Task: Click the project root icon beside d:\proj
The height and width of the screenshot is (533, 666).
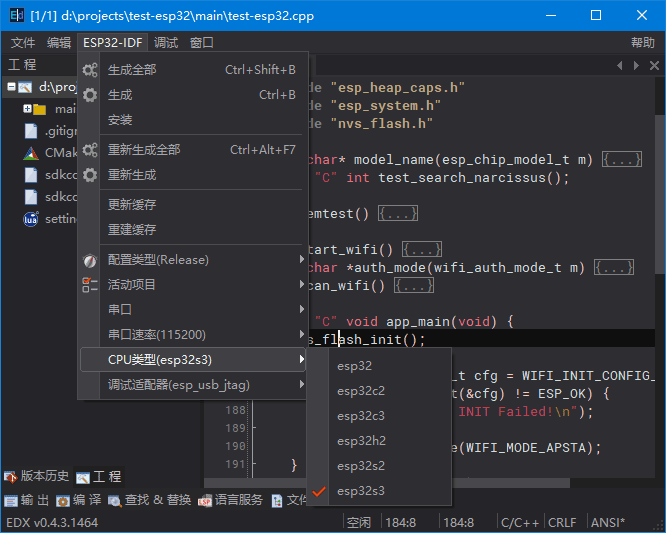Action: pos(25,87)
